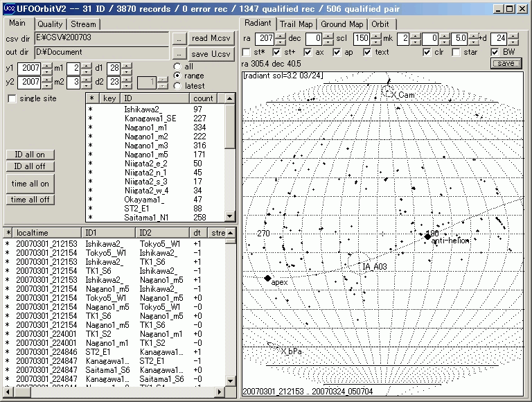Click the UFOOrbitV2 title bar app icon
Image resolution: width=532 pixels, height=402 pixels.
8,8
